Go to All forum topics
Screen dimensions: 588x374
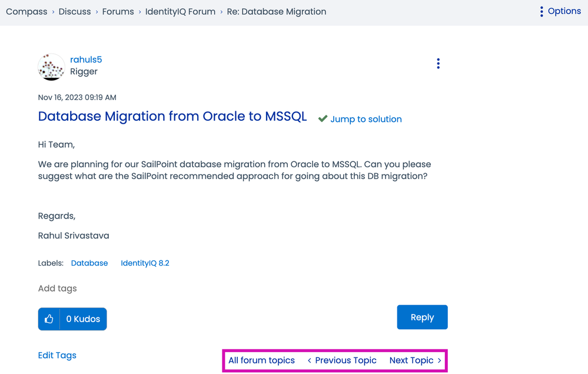[261, 360]
